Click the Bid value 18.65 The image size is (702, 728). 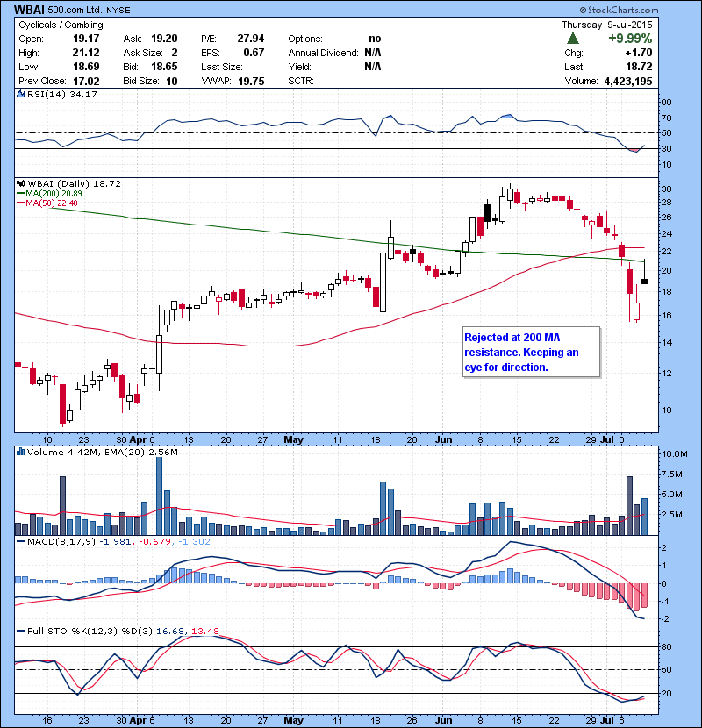[164, 67]
